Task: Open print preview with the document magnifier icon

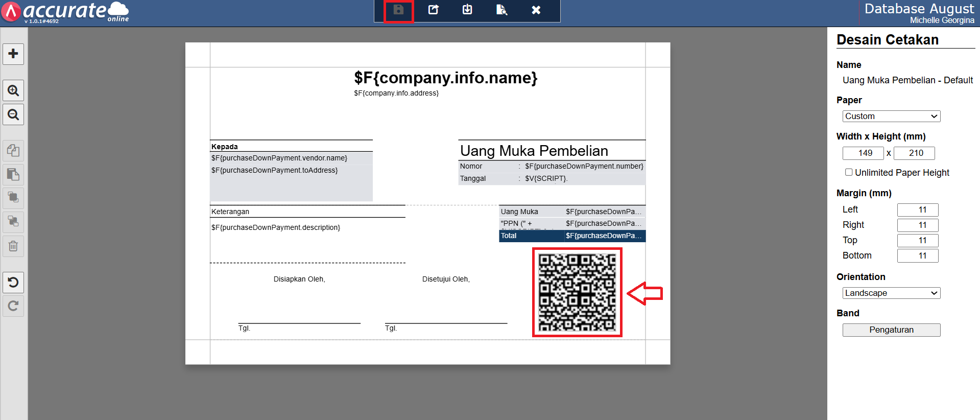Action: tap(502, 10)
